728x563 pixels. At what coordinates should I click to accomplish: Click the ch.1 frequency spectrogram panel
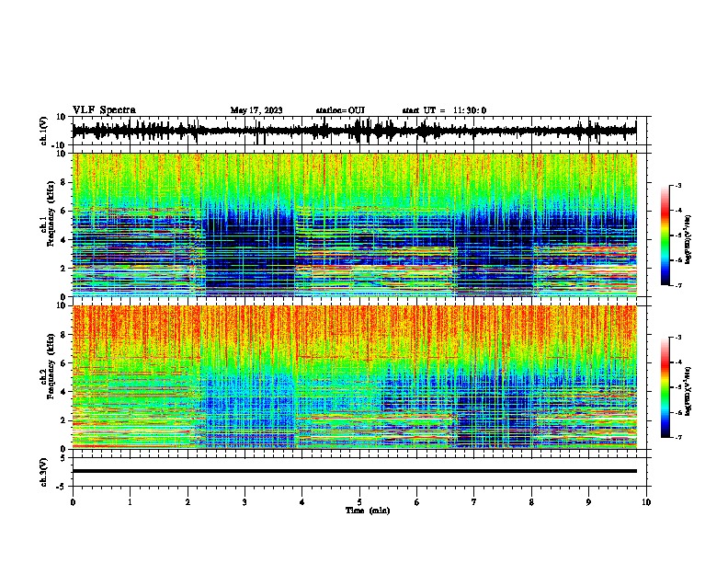pyautogui.click(x=354, y=224)
